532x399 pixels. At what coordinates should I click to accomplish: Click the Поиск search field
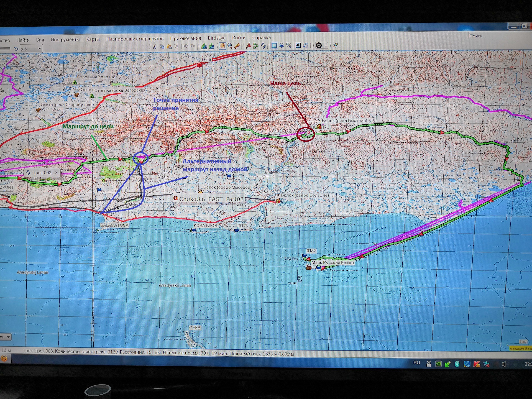pyautogui.click(x=500, y=36)
